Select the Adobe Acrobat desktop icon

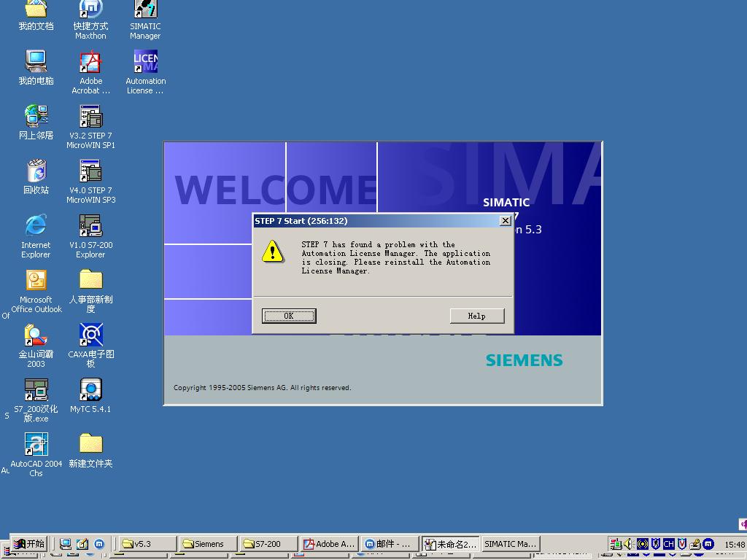90,72
